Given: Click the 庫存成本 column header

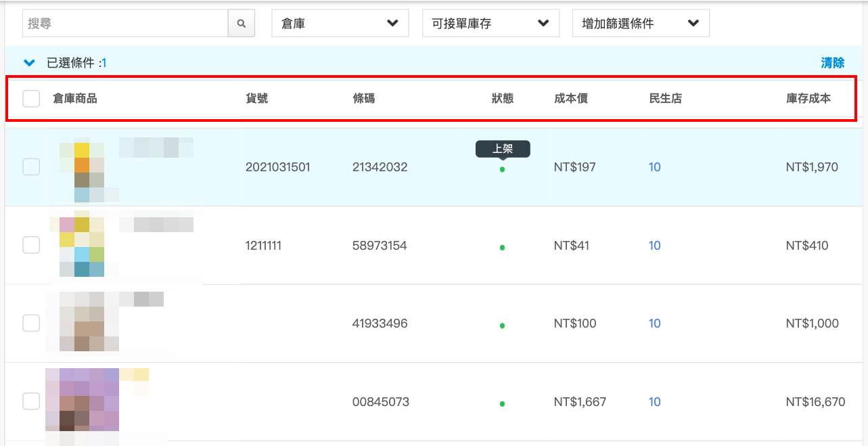Looking at the screenshot, I should (x=808, y=99).
